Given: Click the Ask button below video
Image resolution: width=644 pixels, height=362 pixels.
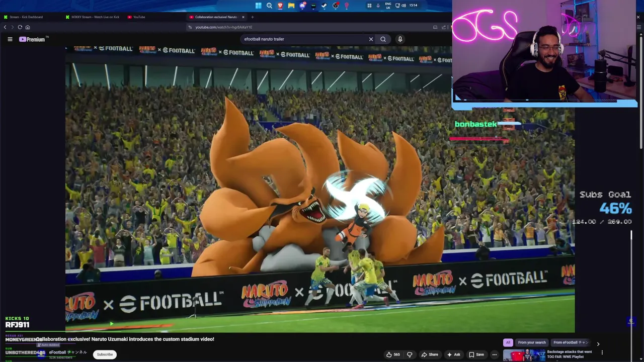Looking at the screenshot, I should coord(453,354).
